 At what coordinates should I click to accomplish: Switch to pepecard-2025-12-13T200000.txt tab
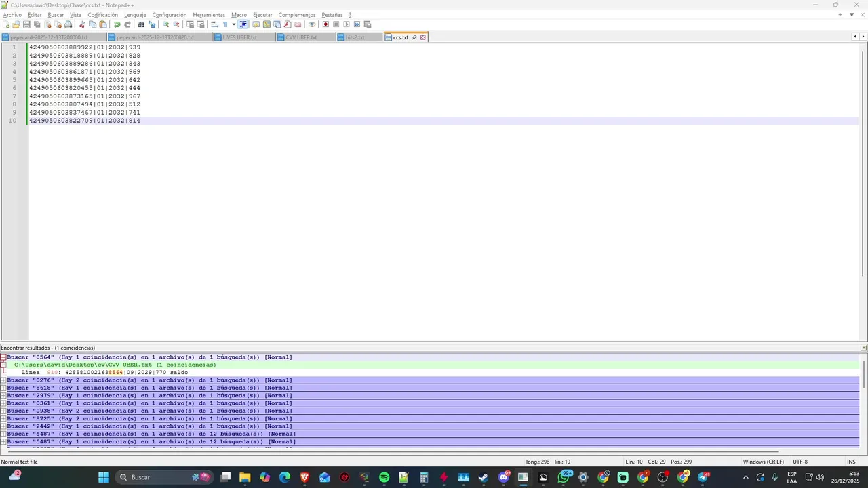pyautogui.click(x=53, y=37)
